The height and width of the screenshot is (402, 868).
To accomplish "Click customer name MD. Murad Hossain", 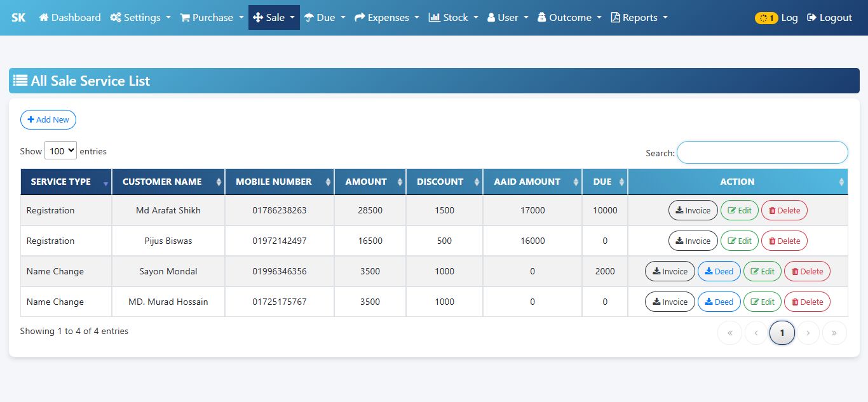I will (168, 302).
